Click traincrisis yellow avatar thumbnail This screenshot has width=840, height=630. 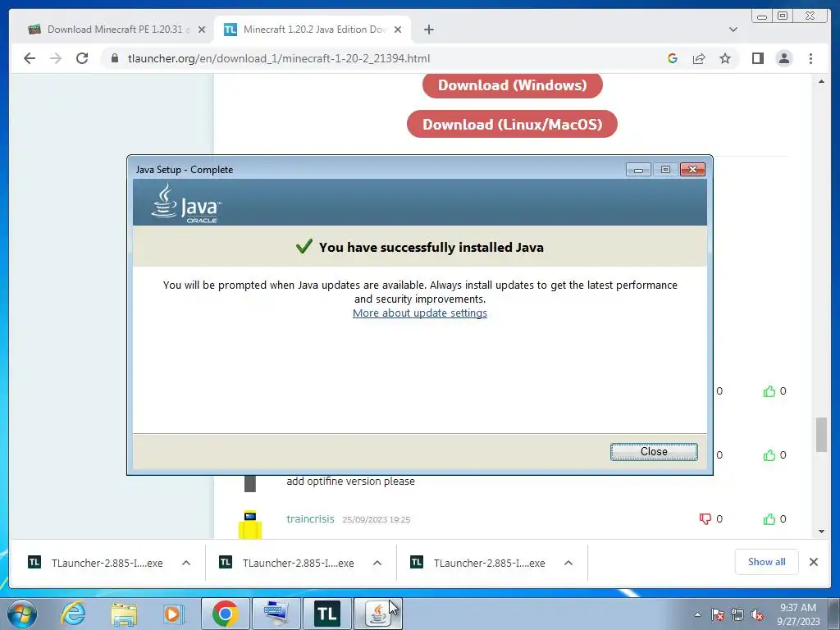click(x=250, y=525)
